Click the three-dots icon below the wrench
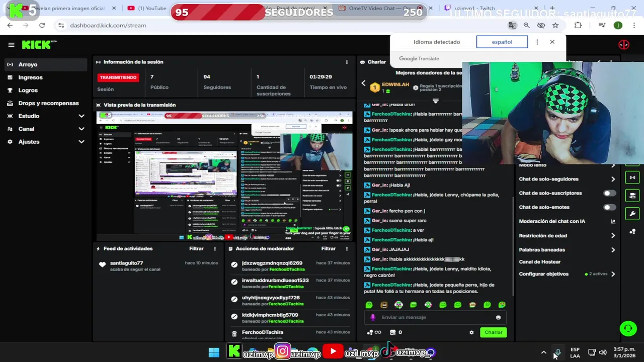This screenshot has height=362, width=644. (x=632, y=231)
